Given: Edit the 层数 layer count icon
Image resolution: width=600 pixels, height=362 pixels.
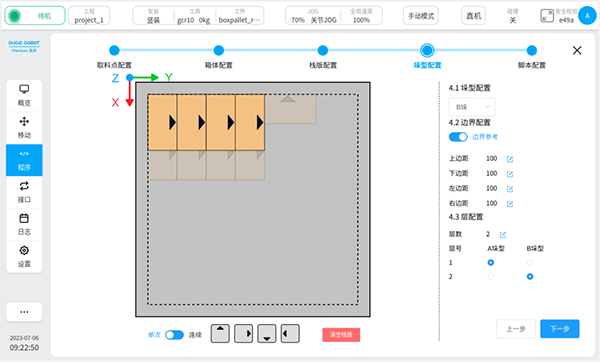Looking at the screenshot, I should (503, 234).
